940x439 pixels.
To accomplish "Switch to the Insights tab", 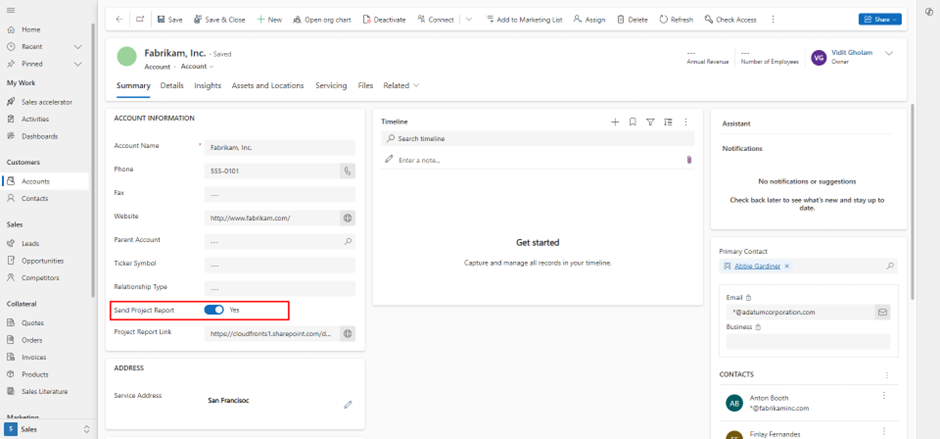I will [207, 86].
